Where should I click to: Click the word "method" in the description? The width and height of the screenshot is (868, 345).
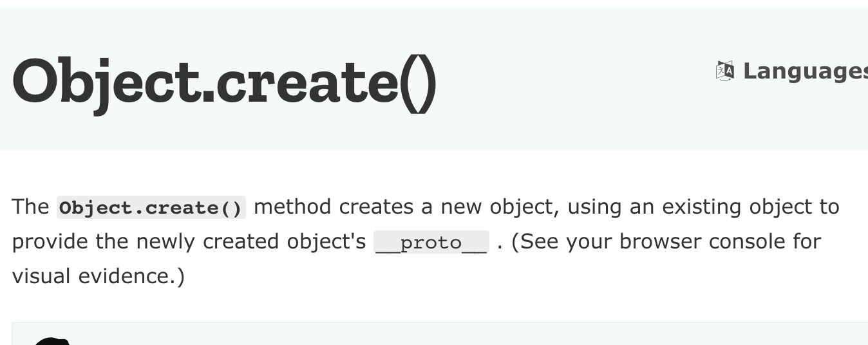pyautogui.click(x=293, y=207)
